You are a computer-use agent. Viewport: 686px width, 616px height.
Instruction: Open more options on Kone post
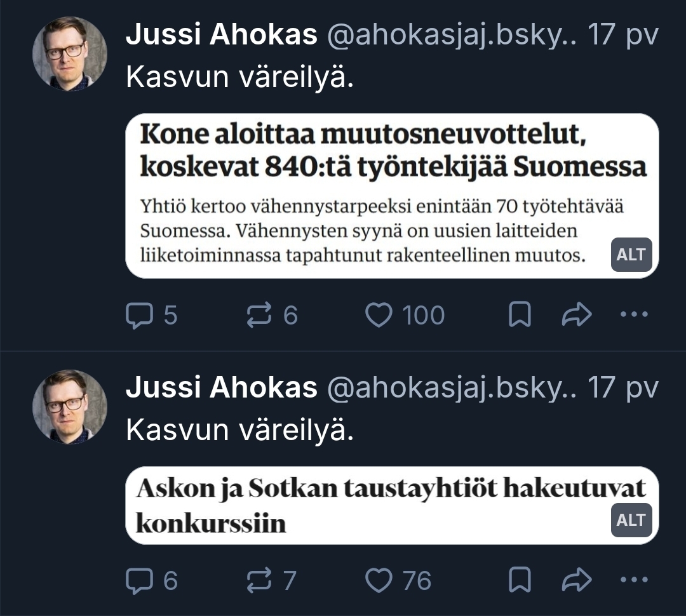pyautogui.click(x=633, y=316)
